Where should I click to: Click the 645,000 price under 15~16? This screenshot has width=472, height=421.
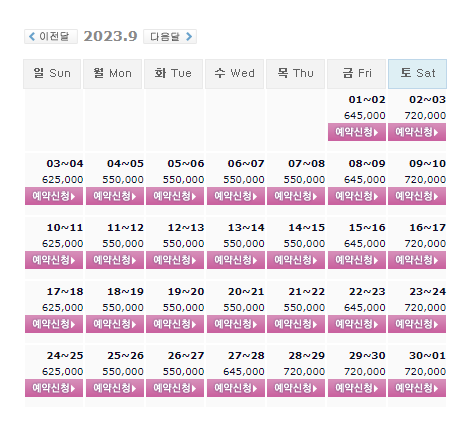tap(365, 243)
